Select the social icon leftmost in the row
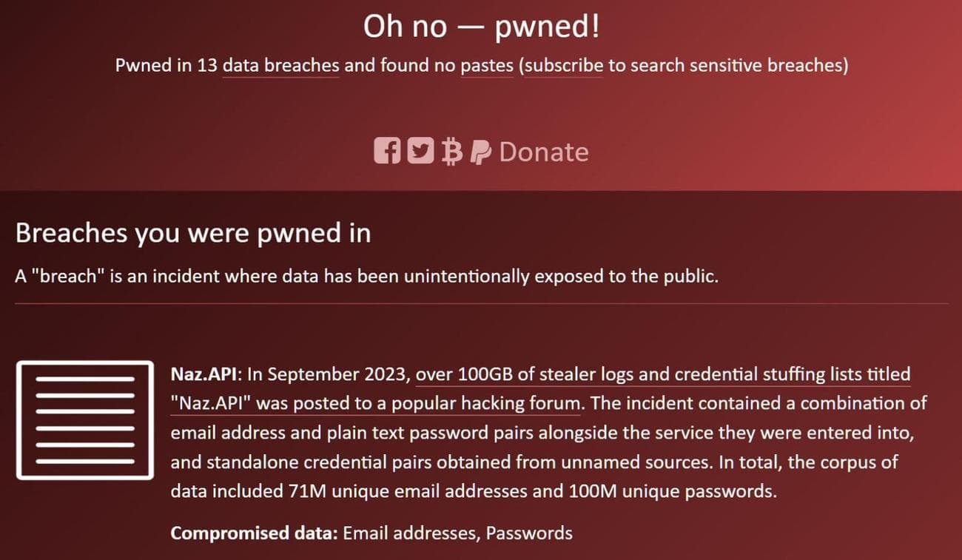This screenshot has width=962, height=560. (x=388, y=151)
